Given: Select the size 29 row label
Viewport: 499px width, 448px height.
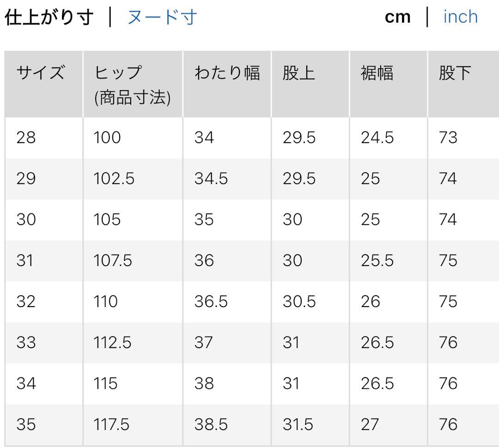Looking at the screenshot, I should tap(26, 178).
